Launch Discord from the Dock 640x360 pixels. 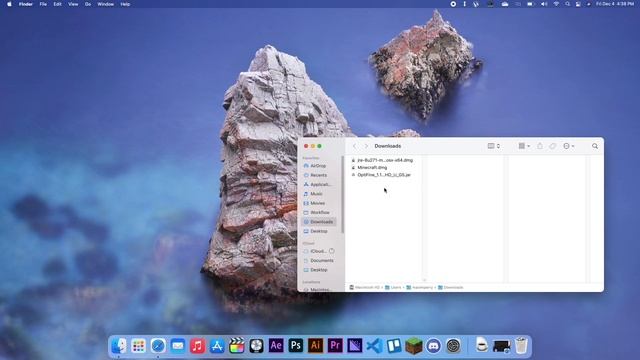433,346
